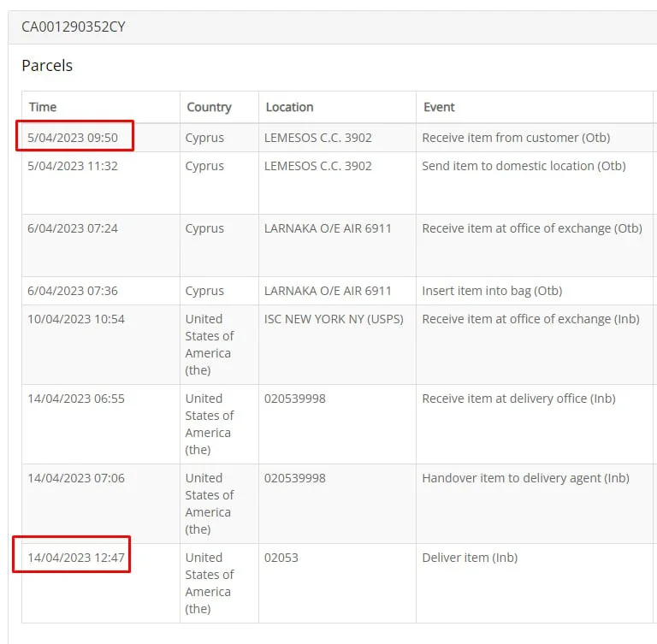This screenshot has height=644, width=657.
Task: Click the Parcels section heading
Action: click(47, 66)
